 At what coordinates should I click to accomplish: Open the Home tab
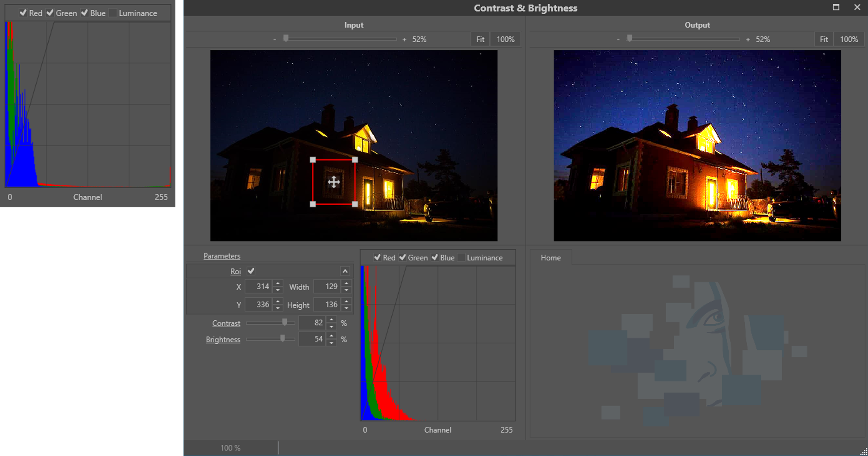[551, 258]
